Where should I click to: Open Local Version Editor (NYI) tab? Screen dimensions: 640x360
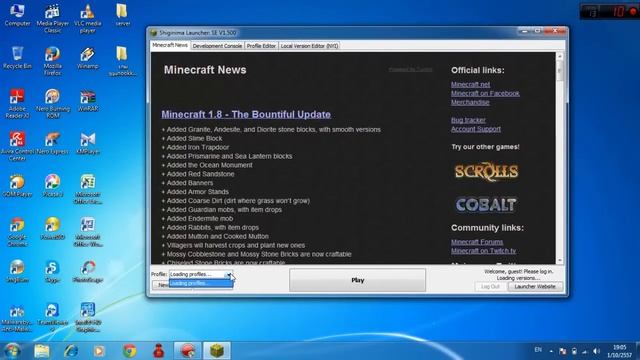(309, 46)
